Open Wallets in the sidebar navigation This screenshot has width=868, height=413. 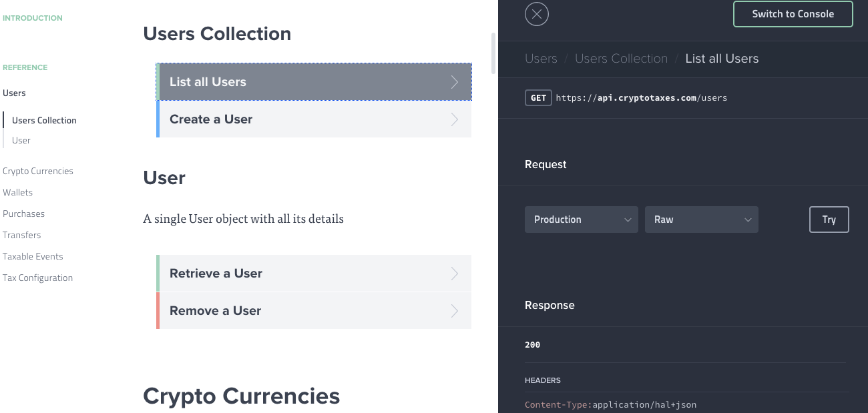pyautogui.click(x=18, y=193)
